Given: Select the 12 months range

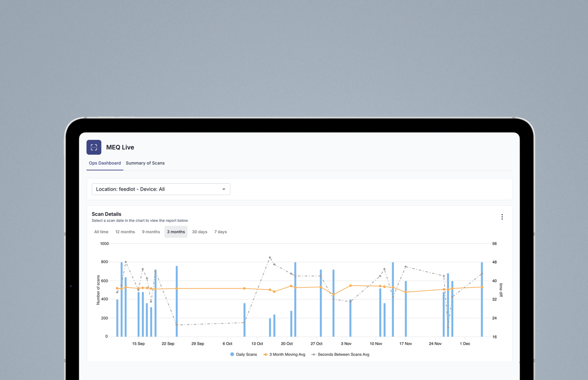Looking at the screenshot, I should tap(125, 232).
